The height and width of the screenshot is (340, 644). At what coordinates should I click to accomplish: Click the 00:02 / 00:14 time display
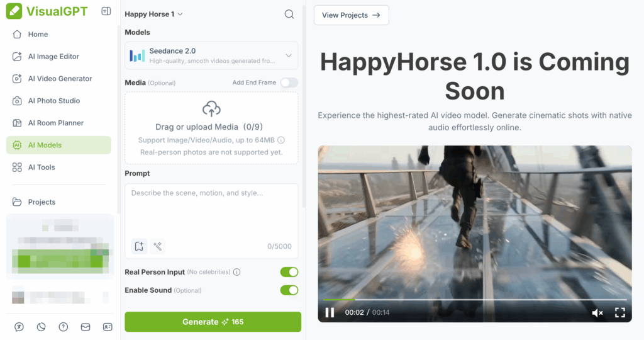[367, 312]
